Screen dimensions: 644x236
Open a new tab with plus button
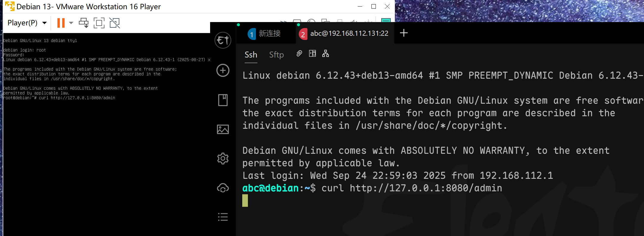coord(404,33)
